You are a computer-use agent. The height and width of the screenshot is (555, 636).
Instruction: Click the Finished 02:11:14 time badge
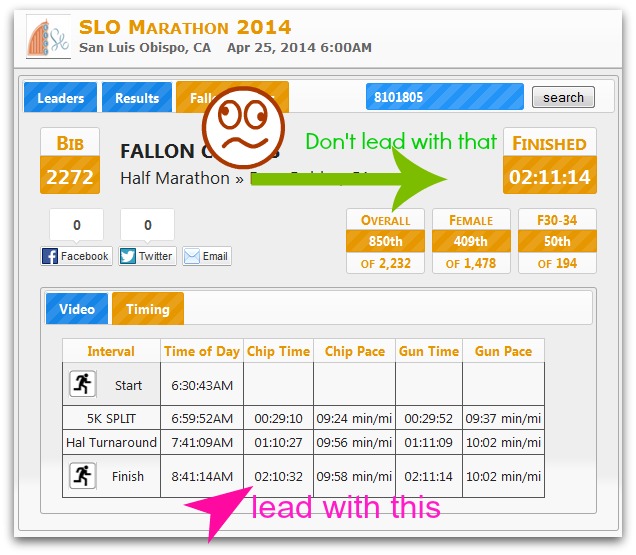coord(549,162)
